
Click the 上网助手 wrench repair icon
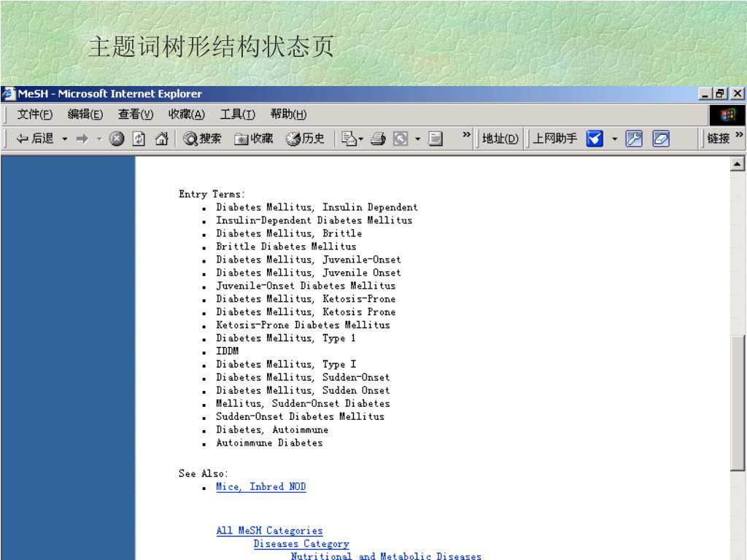(x=634, y=139)
